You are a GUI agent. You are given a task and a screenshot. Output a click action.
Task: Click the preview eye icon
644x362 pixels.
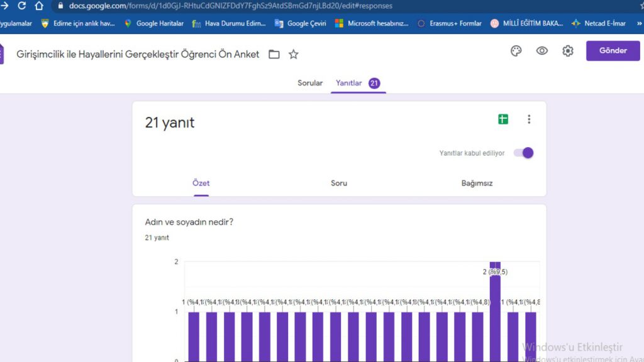(x=541, y=51)
